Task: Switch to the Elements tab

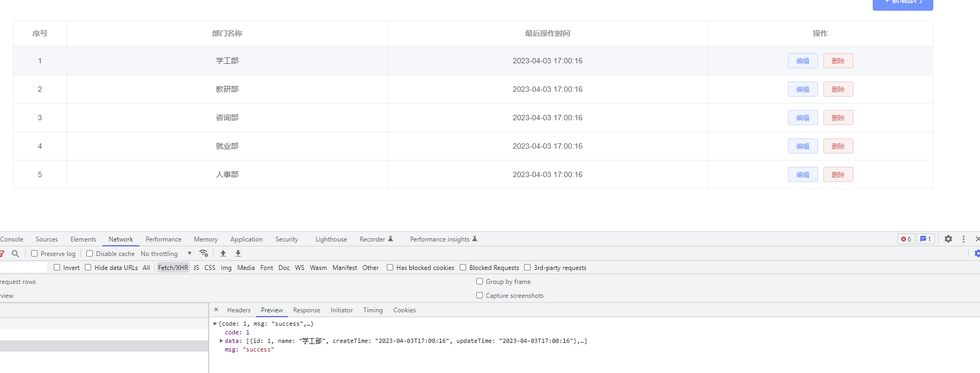Action: [83, 239]
